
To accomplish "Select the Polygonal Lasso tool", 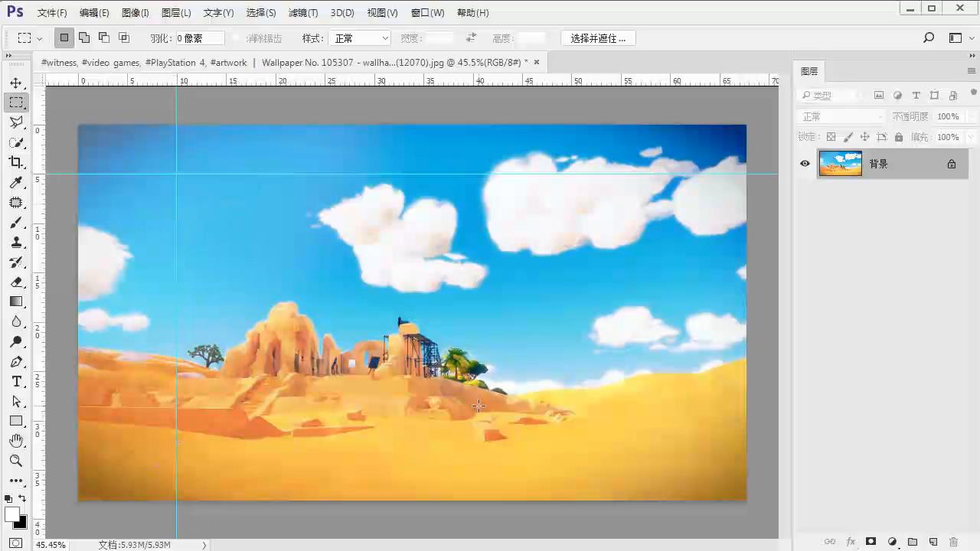I will pos(16,122).
